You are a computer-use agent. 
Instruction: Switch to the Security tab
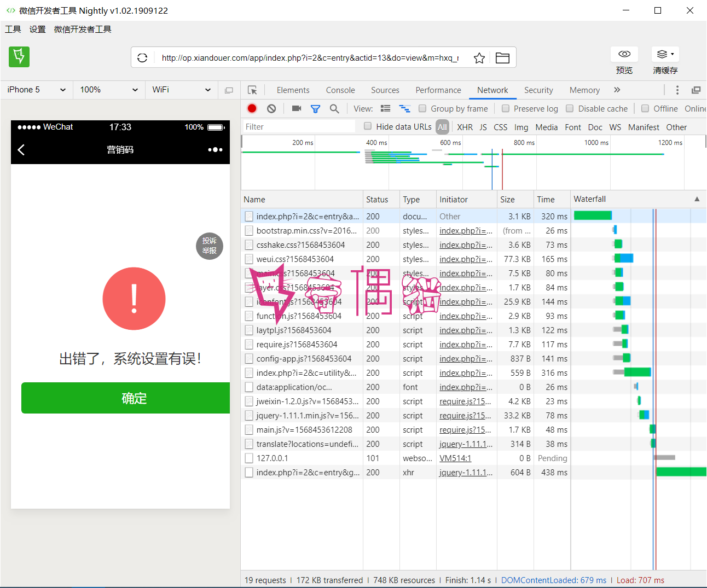click(538, 90)
